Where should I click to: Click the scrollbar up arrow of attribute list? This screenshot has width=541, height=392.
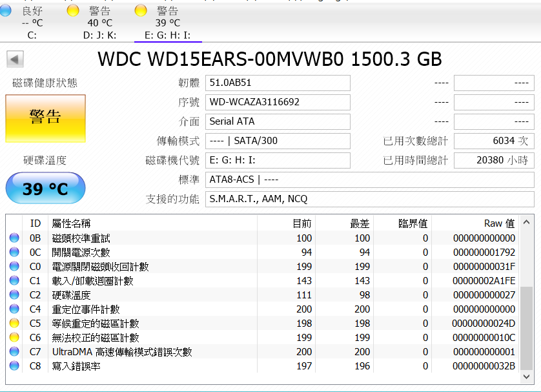[x=527, y=222]
